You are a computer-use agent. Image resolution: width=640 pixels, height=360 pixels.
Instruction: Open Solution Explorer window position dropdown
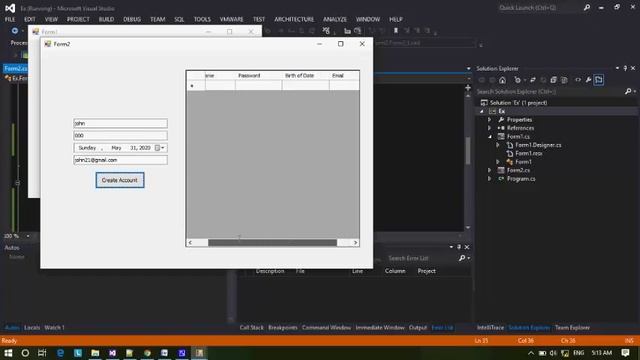click(617, 68)
